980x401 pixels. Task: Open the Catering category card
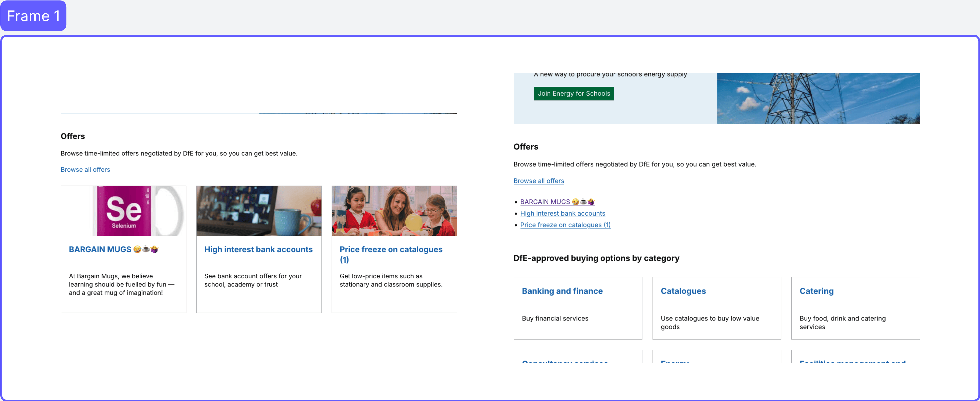pyautogui.click(x=816, y=291)
